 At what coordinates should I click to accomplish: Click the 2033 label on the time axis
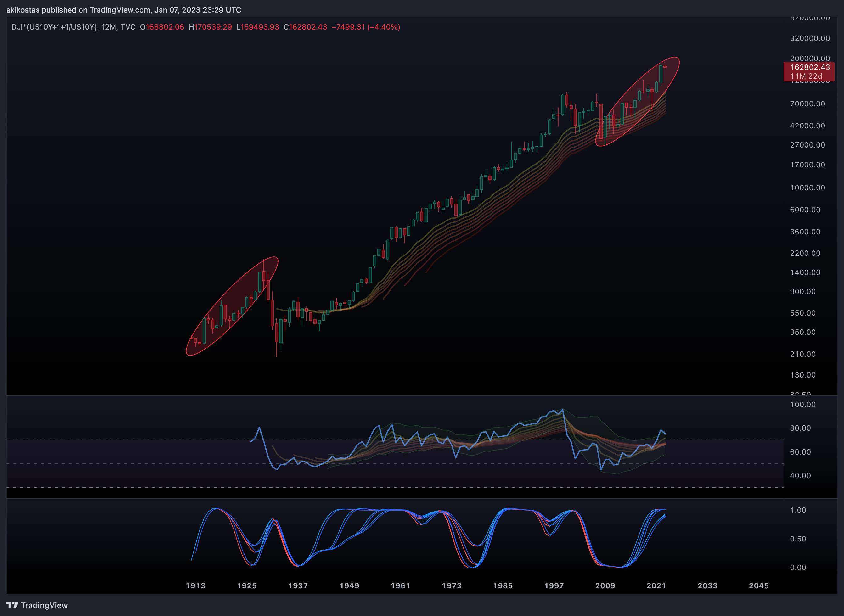707,586
